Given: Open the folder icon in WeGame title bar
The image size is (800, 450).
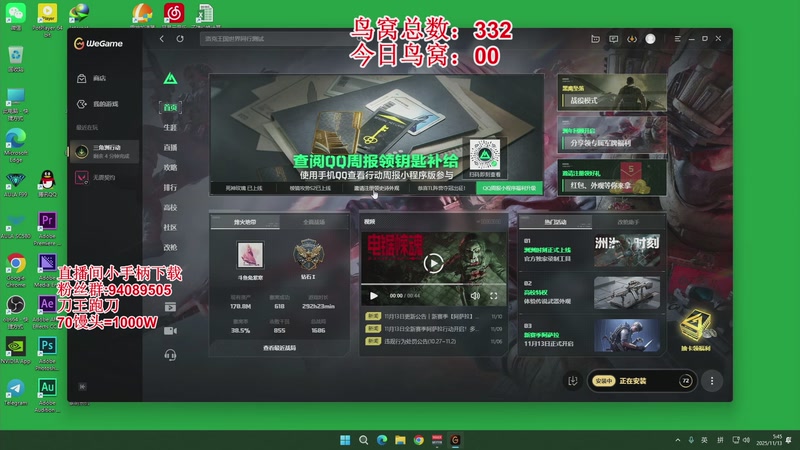Looking at the screenshot, I should tap(595, 39).
